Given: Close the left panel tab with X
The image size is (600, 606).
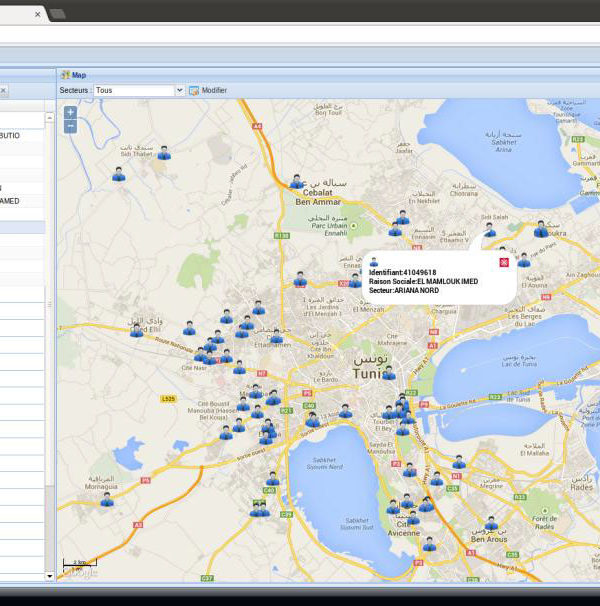Looking at the screenshot, I should [x=3, y=90].
